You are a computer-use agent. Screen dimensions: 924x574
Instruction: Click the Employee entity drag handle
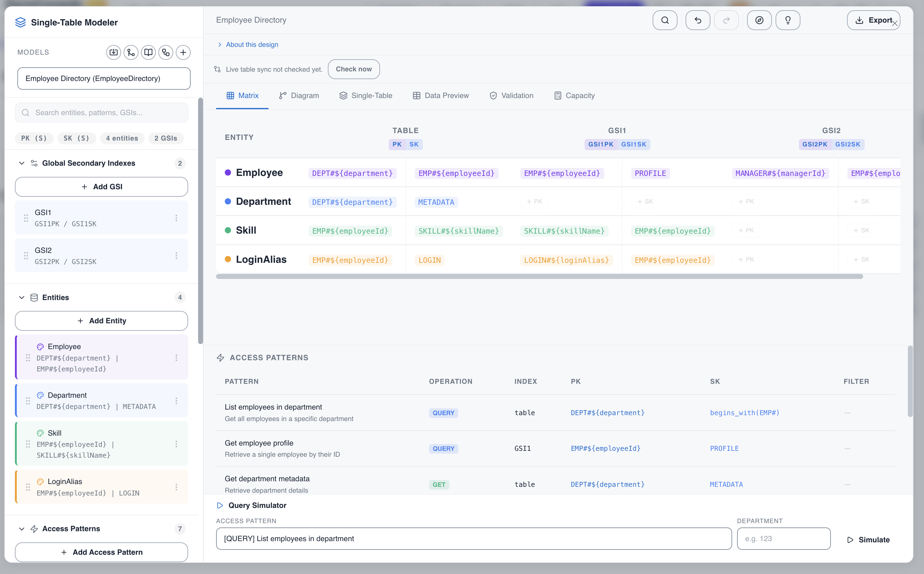point(28,358)
